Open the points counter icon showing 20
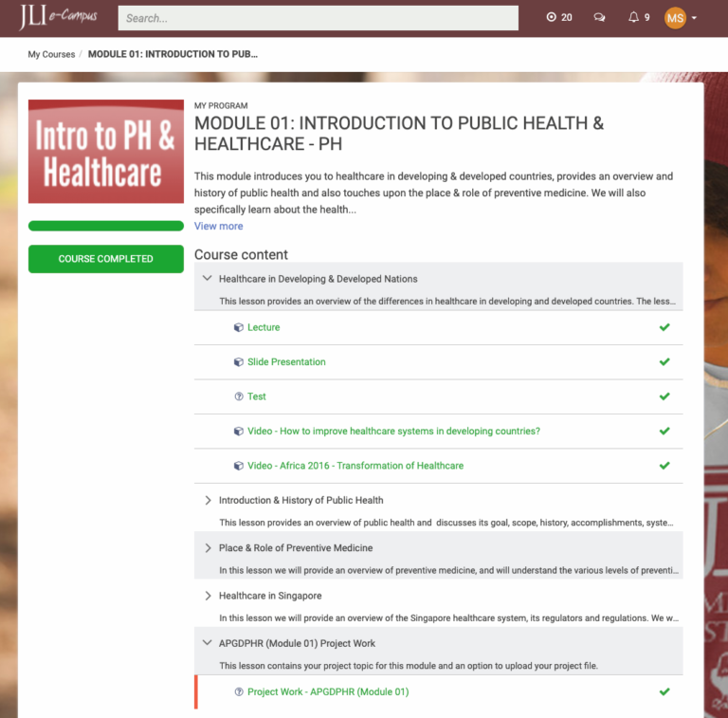The height and width of the screenshot is (718, 728). point(553,17)
